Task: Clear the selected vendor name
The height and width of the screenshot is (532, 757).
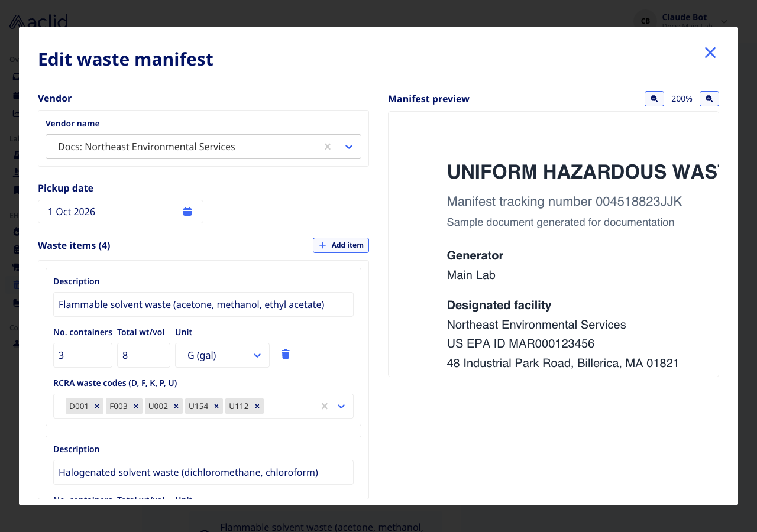Action: click(x=328, y=147)
